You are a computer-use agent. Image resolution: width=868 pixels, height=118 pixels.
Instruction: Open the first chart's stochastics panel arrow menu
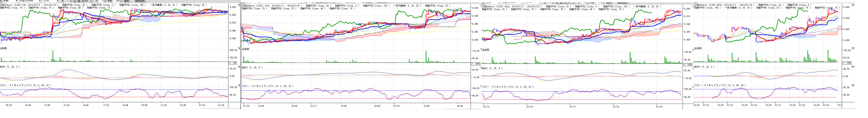(x=239, y=85)
